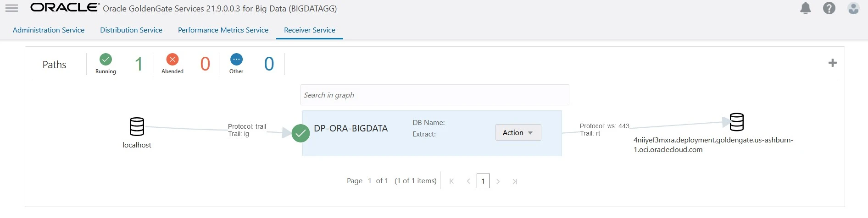
Task: Select the target deployment database icon
Action: point(737,122)
